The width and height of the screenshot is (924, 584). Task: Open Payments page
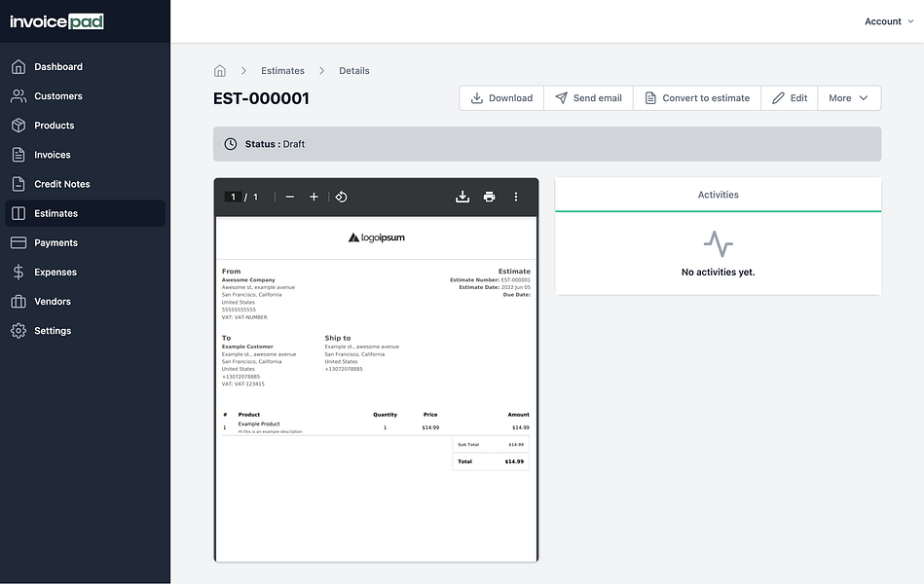[86, 242]
